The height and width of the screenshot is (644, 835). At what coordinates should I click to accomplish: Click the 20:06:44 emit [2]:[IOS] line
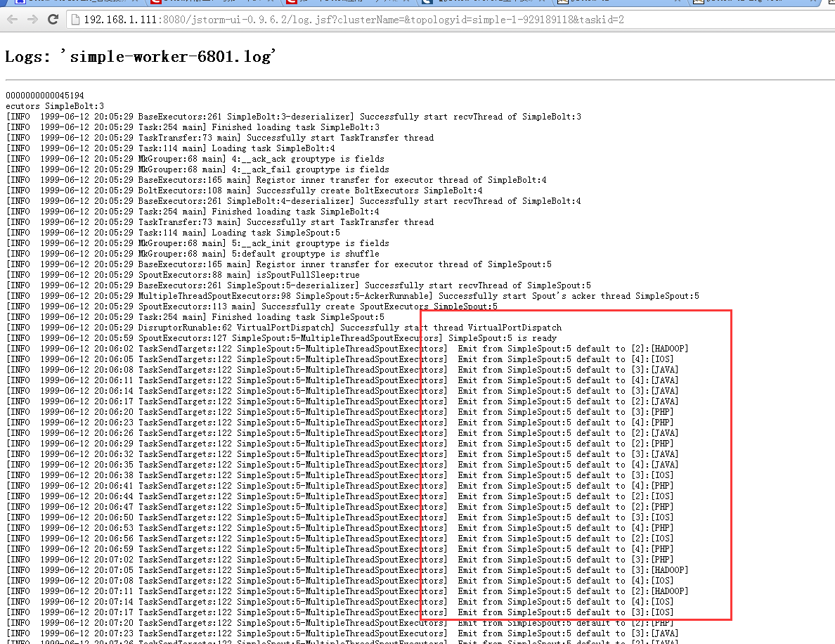339,496
